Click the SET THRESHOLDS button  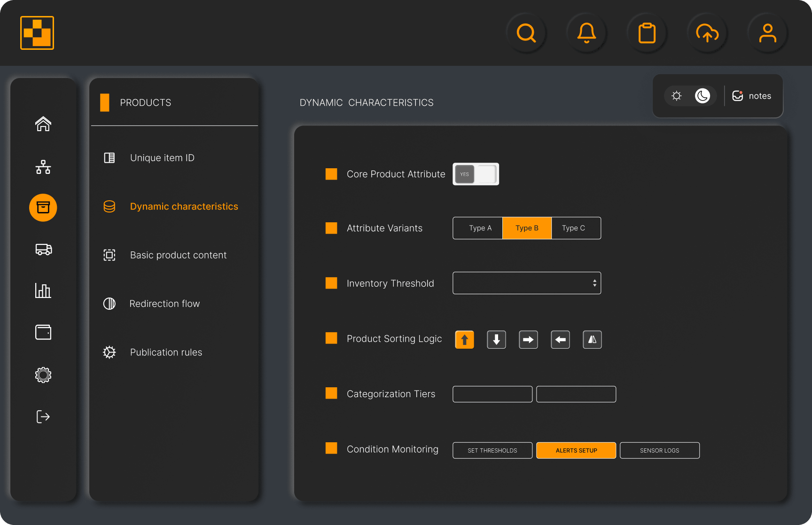[x=492, y=450]
